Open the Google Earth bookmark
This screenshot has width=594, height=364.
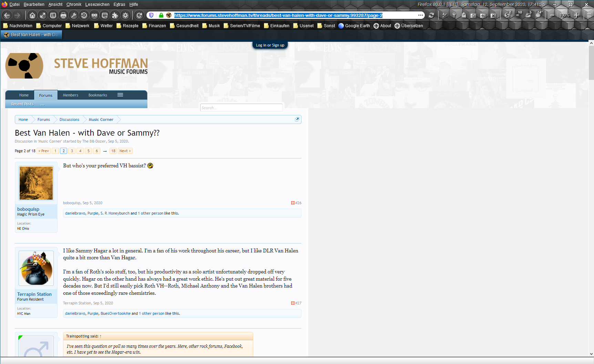[x=354, y=26]
